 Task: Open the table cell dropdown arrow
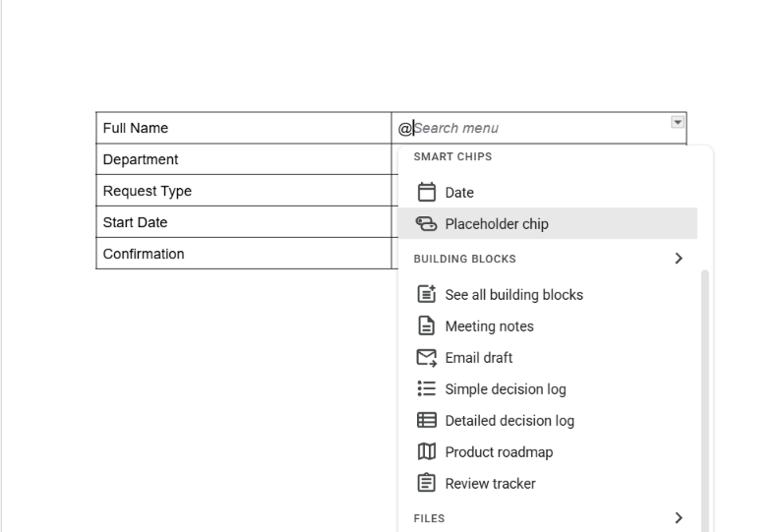[x=678, y=122]
